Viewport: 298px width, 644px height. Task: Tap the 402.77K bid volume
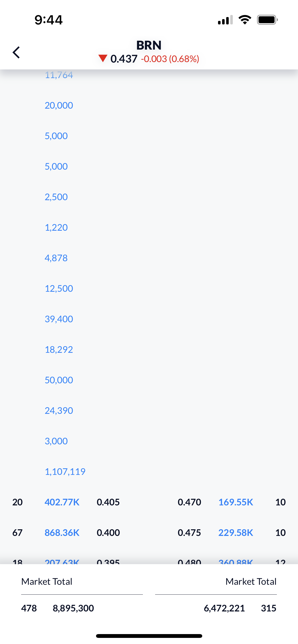coord(62,502)
